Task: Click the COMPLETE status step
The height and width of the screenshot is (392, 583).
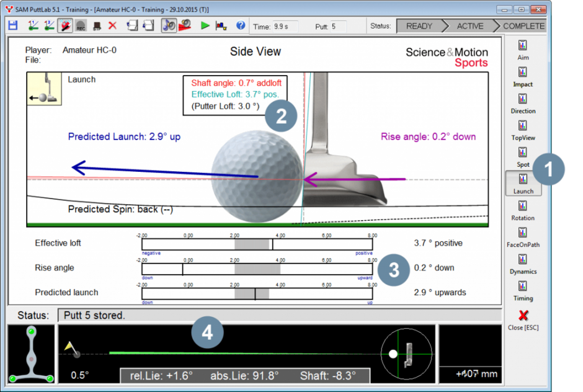Action: pos(523,26)
